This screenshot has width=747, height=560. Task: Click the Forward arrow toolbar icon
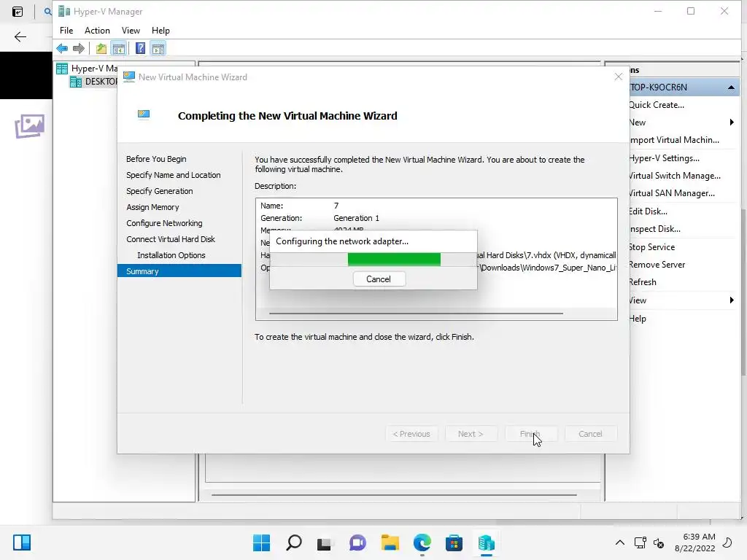coord(79,48)
